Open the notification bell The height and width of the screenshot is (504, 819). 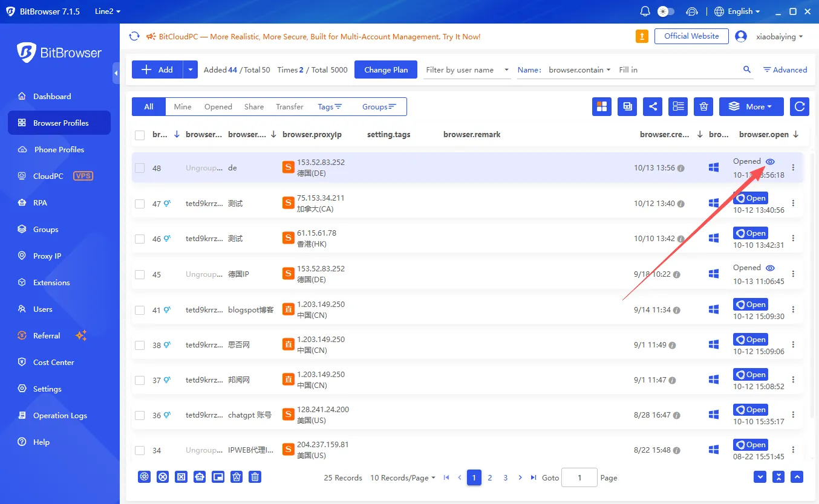coord(645,11)
